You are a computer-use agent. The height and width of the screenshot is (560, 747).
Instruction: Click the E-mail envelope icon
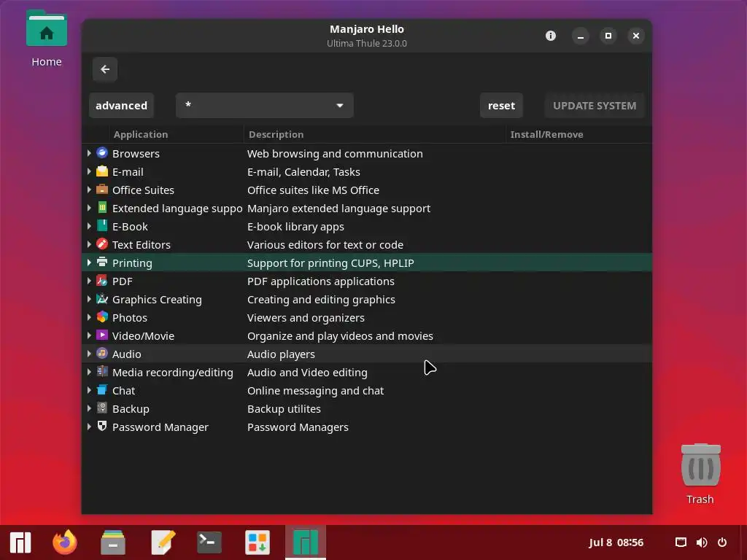click(x=102, y=171)
